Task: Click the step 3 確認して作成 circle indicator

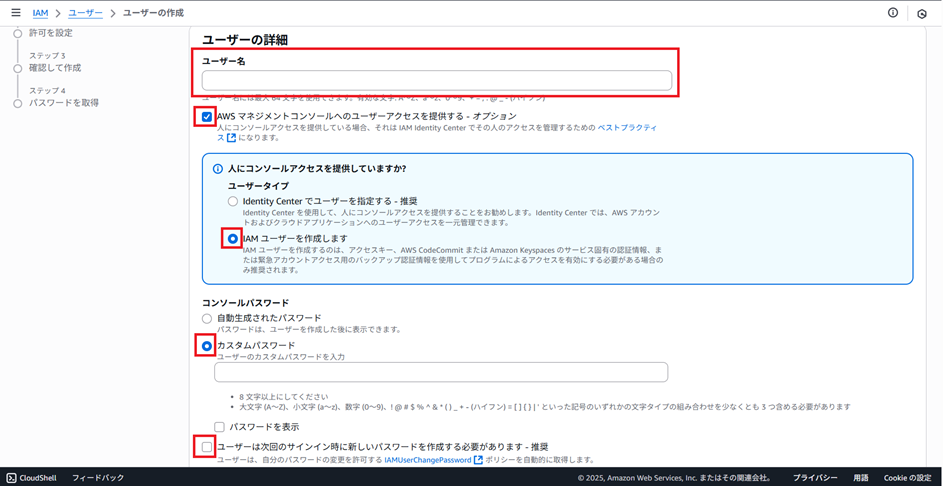Action: coord(17,68)
